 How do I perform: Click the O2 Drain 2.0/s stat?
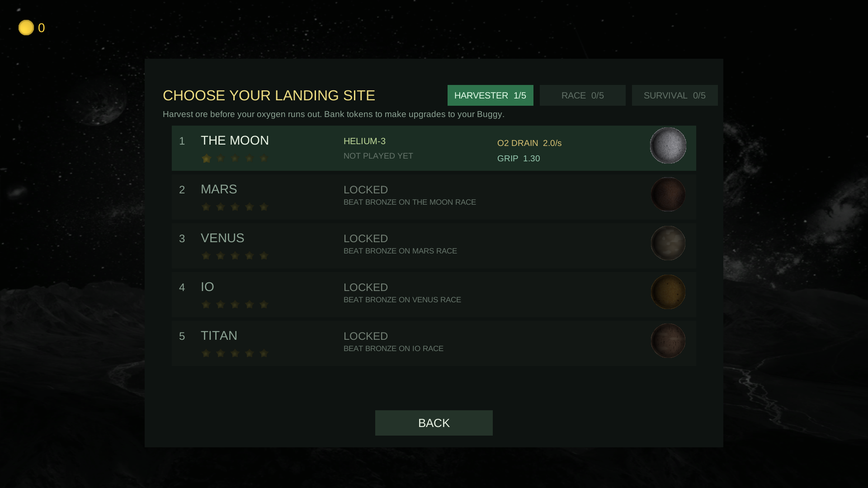tap(529, 143)
